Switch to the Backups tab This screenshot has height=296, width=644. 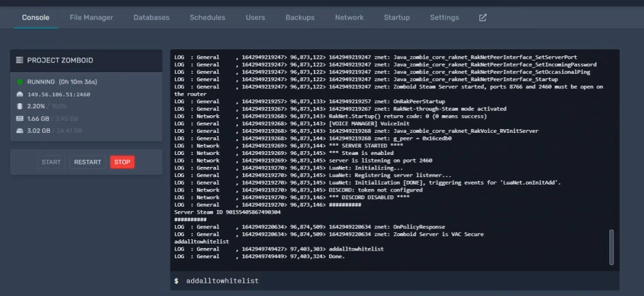[300, 18]
